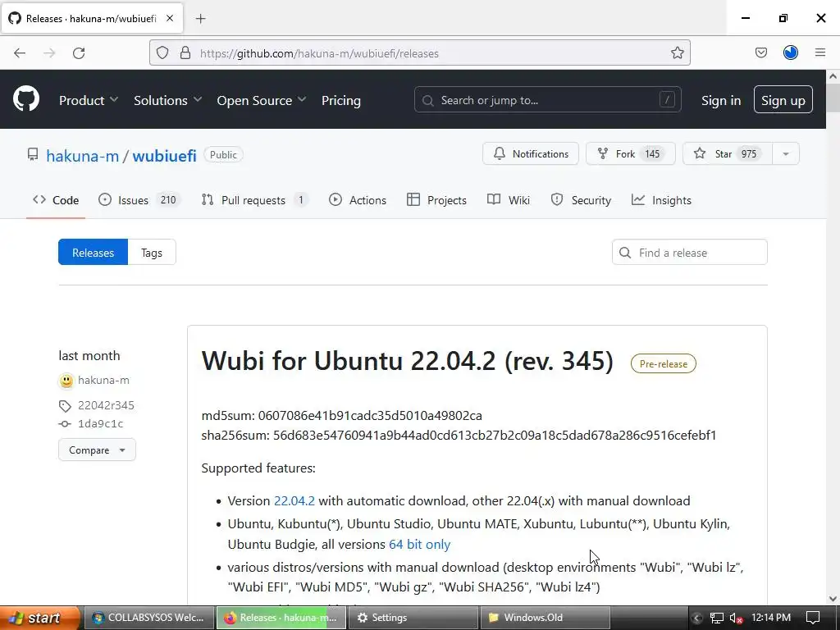
Task: Click the Sign up button
Action: click(x=783, y=99)
